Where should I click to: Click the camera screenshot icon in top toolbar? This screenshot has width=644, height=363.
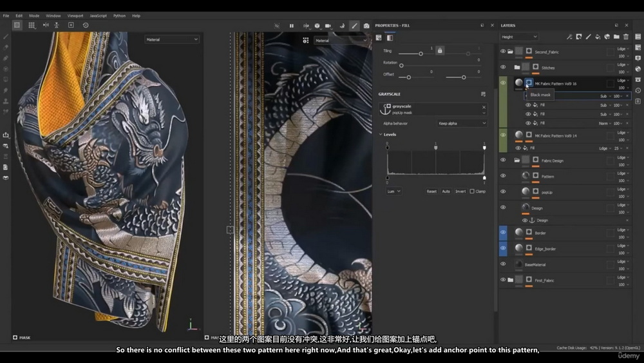pos(366,26)
